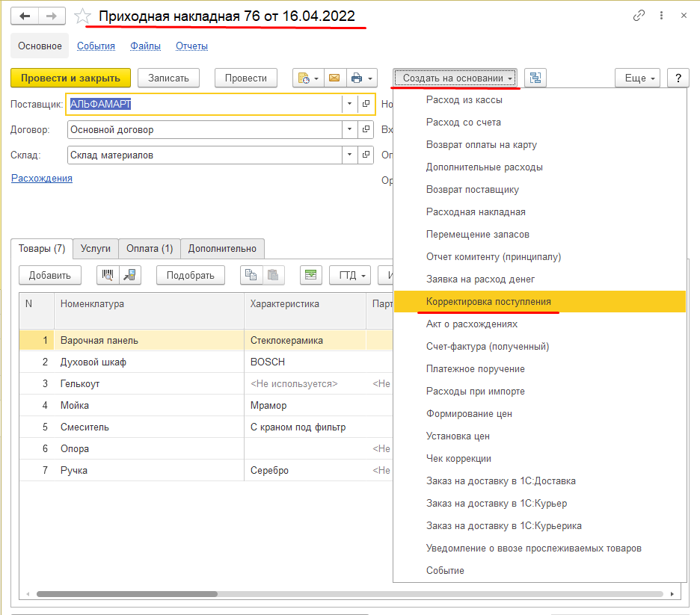
Task: Open the ГТД dropdown button
Action: 351,275
